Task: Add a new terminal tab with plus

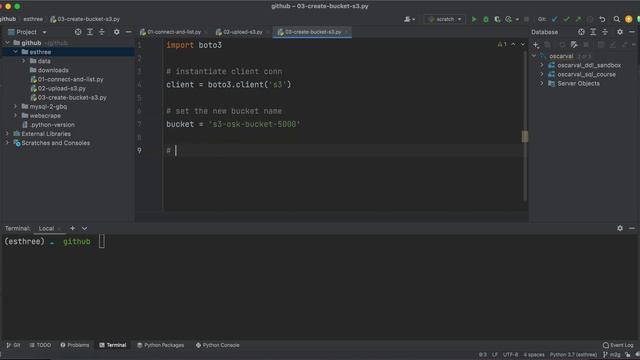Action: 72,228
